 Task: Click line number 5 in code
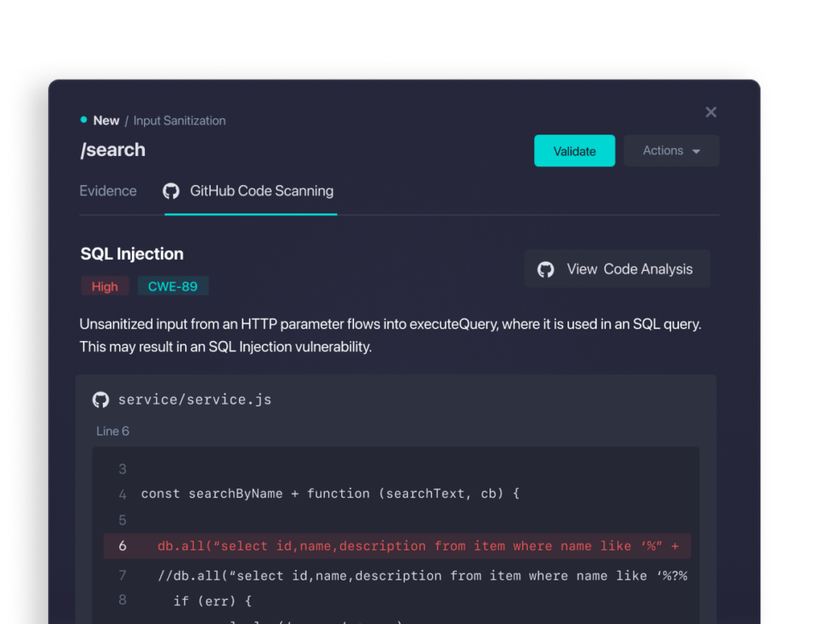pyautogui.click(x=122, y=520)
